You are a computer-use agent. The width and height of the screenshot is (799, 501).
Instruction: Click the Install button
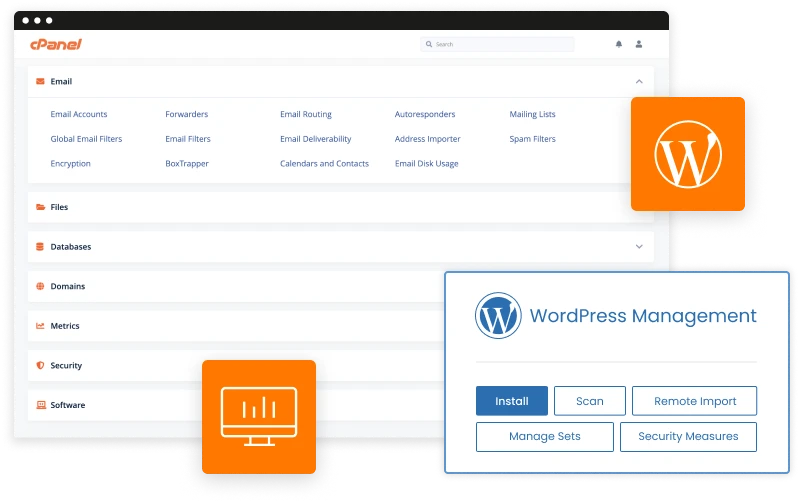click(512, 401)
